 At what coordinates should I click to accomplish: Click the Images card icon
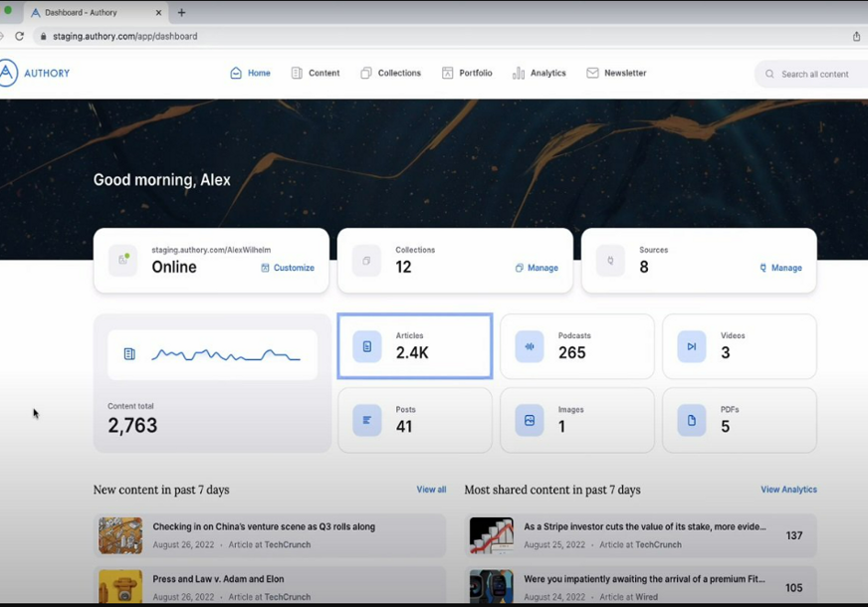530,420
